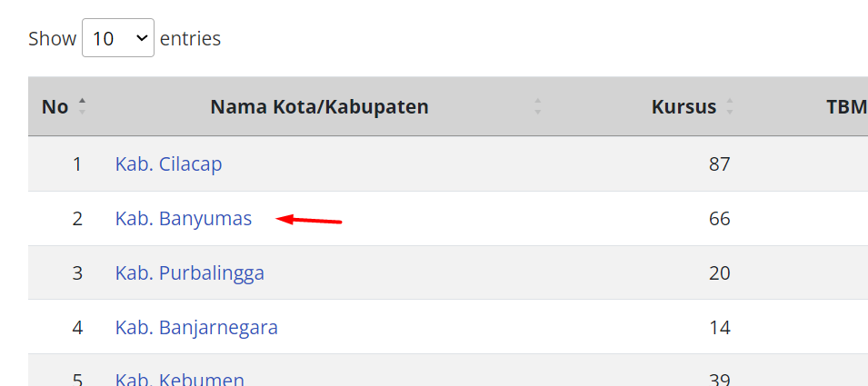Screen dimensions: 868x386
Task: Click row number 4 cell
Action: pyautogui.click(x=77, y=328)
